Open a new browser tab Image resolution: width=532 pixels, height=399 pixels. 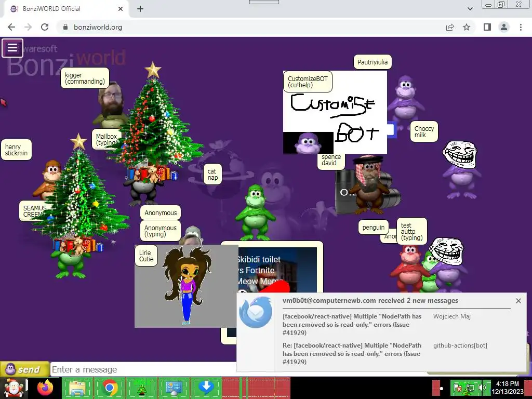coord(140,9)
